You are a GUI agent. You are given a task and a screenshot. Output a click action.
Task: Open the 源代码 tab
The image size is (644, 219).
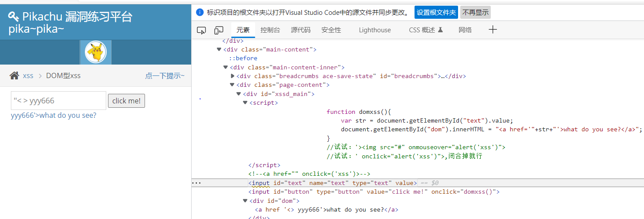(x=301, y=30)
